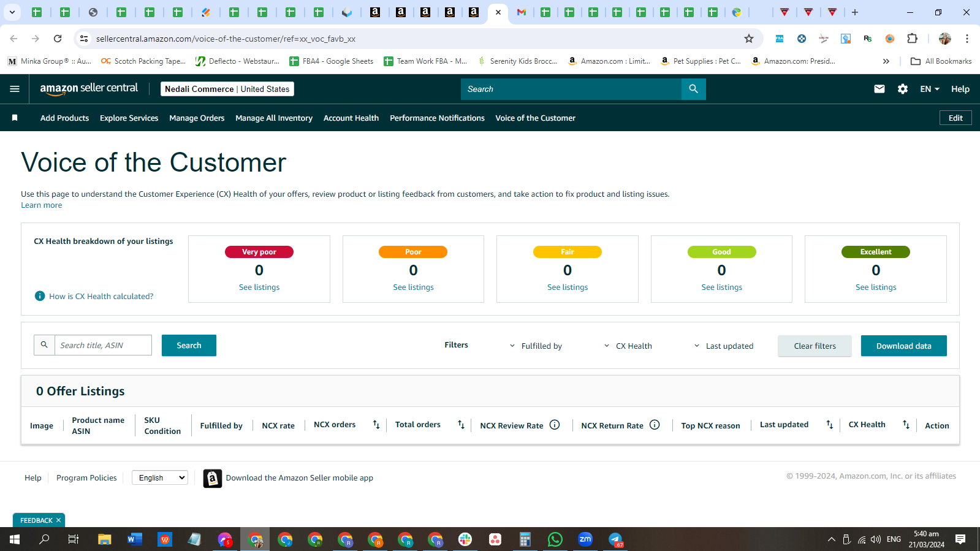Open the Seller Central settings gear

point(903,89)
